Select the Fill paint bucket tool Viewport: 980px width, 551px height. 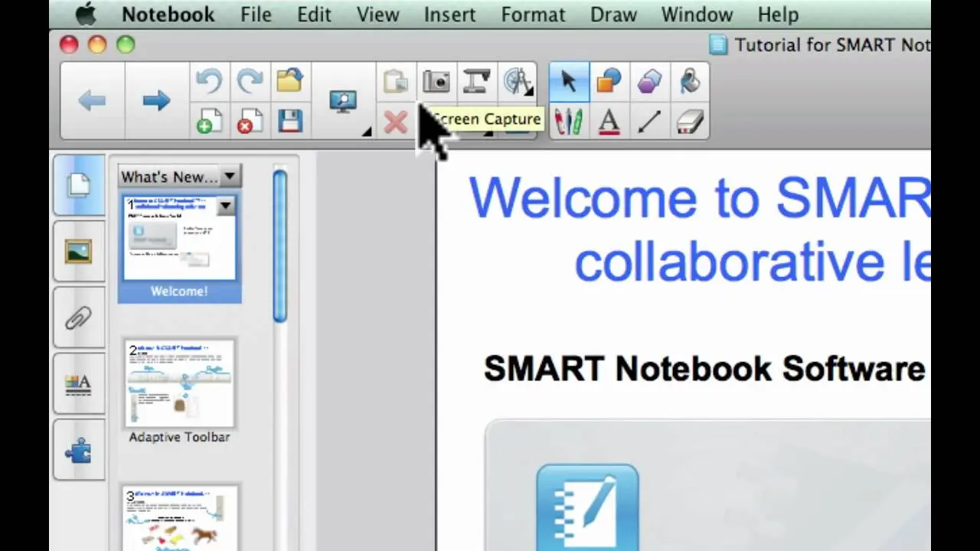[x=690, y=81]
